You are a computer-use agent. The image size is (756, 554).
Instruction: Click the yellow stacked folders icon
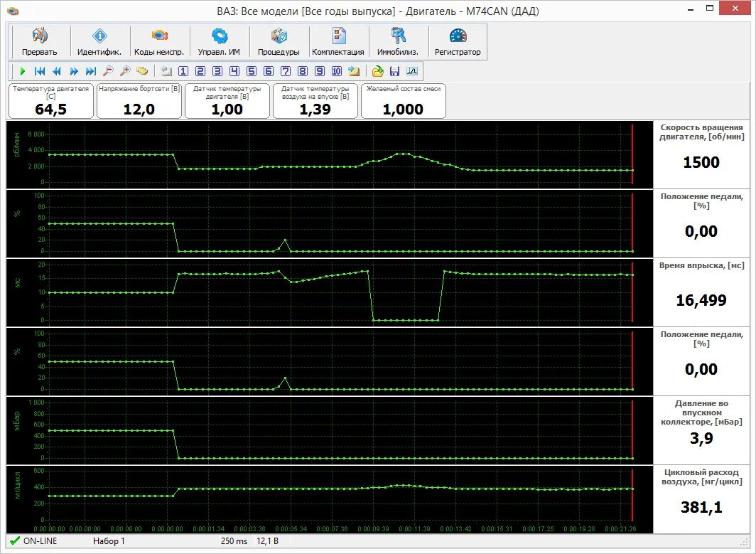coord(142,71)
